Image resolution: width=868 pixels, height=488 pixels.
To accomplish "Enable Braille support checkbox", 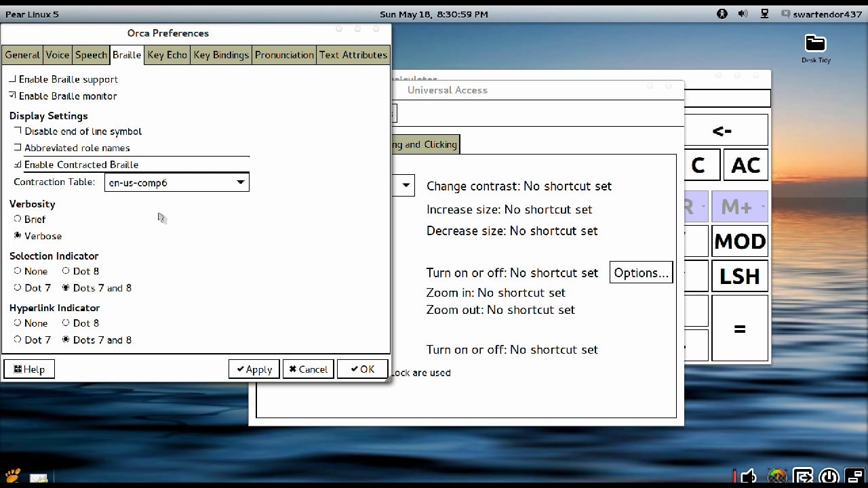I will (x=13, y=79).
